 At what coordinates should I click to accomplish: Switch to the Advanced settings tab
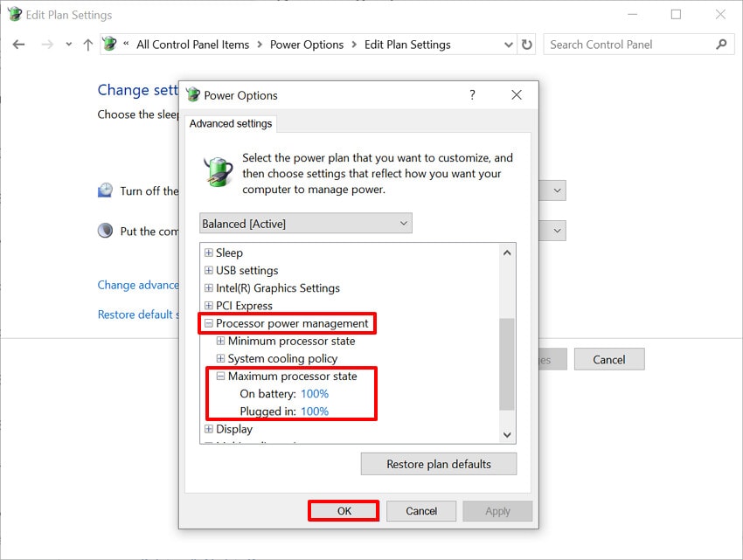(x=230, y=123)
